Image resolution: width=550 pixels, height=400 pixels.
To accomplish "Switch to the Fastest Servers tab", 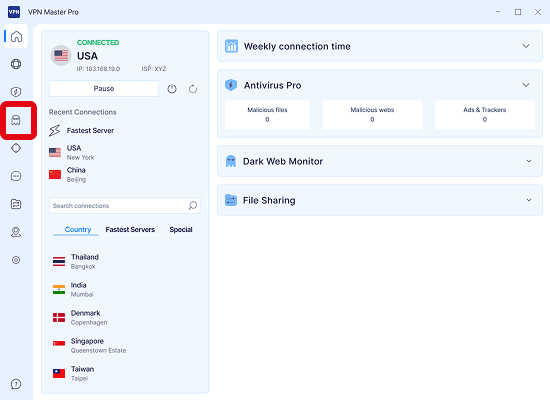I will pyautogui.click(x=130, y=229).
